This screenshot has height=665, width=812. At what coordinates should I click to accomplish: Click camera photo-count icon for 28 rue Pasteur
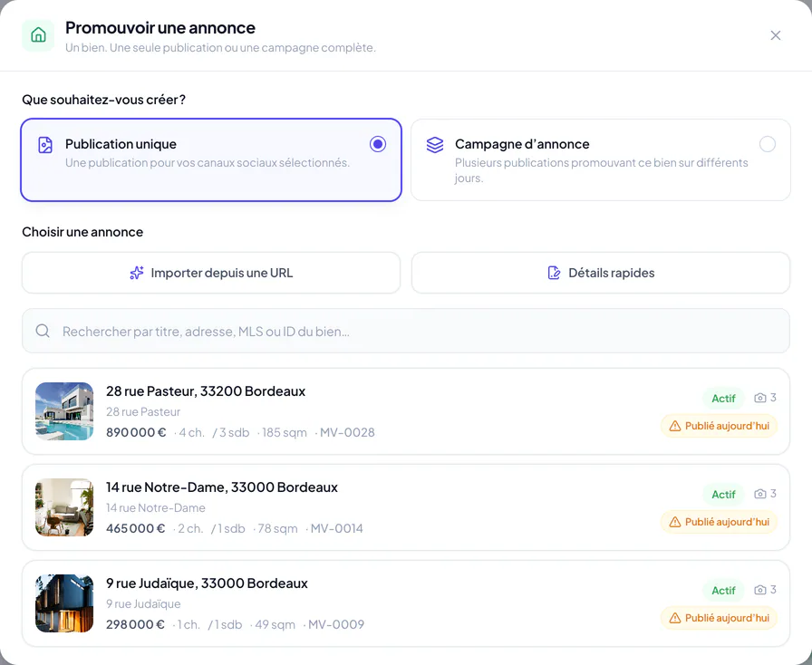click(x=759, y=398)
